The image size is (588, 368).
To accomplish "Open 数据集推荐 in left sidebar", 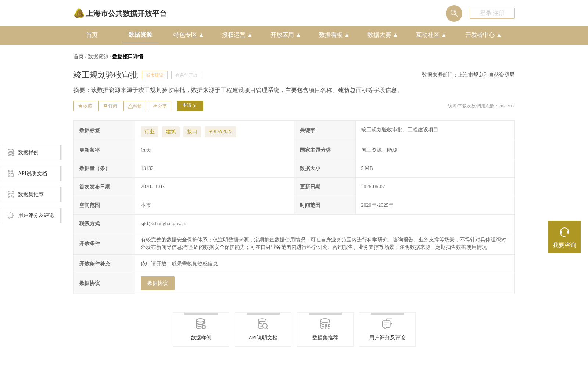I will point(31,195).
